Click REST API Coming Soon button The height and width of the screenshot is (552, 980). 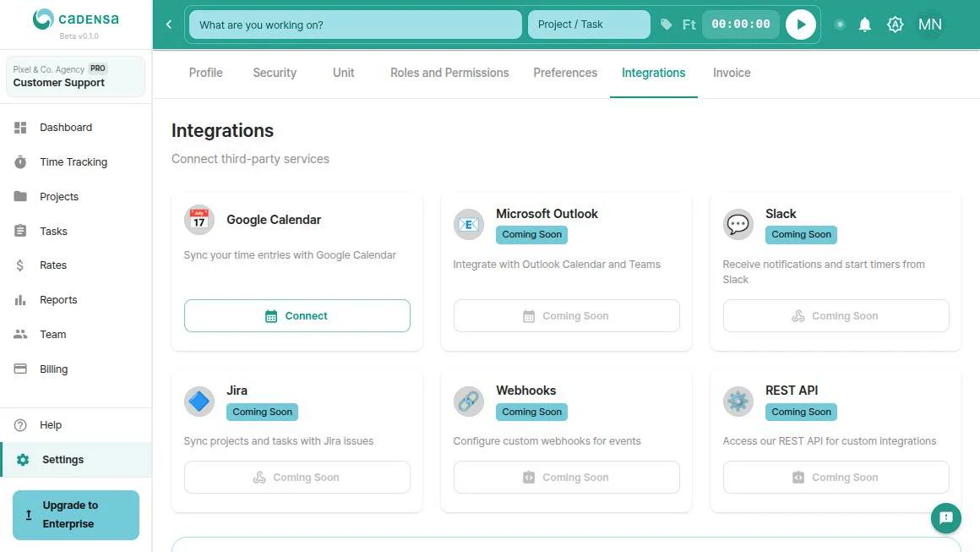836,477
